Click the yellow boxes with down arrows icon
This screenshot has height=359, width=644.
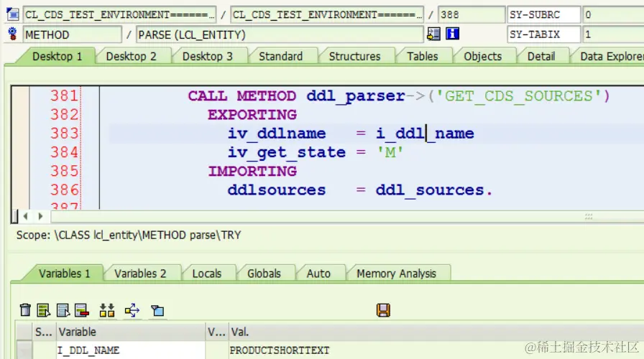(x=107, y=310)
